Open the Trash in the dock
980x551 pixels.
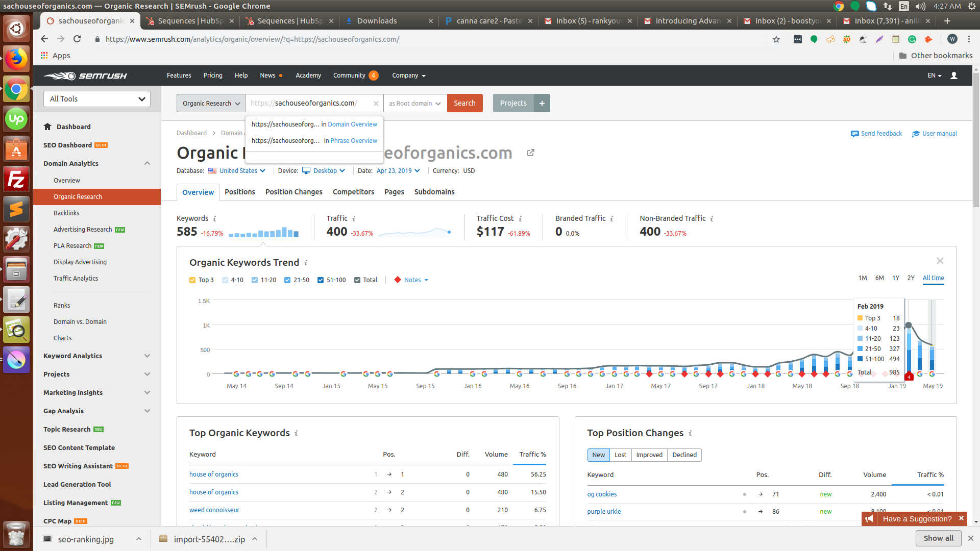(16, 534)
